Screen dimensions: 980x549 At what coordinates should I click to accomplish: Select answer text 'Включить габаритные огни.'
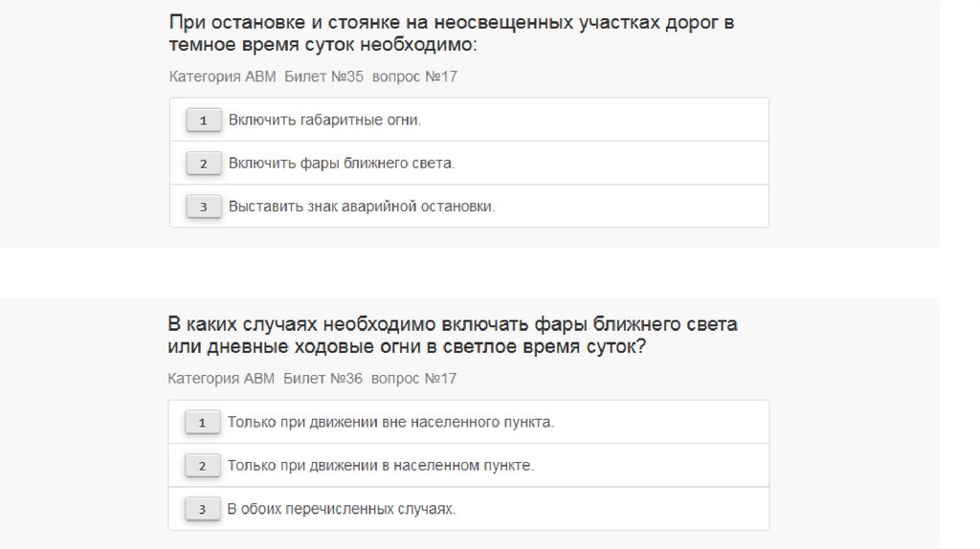324,121
